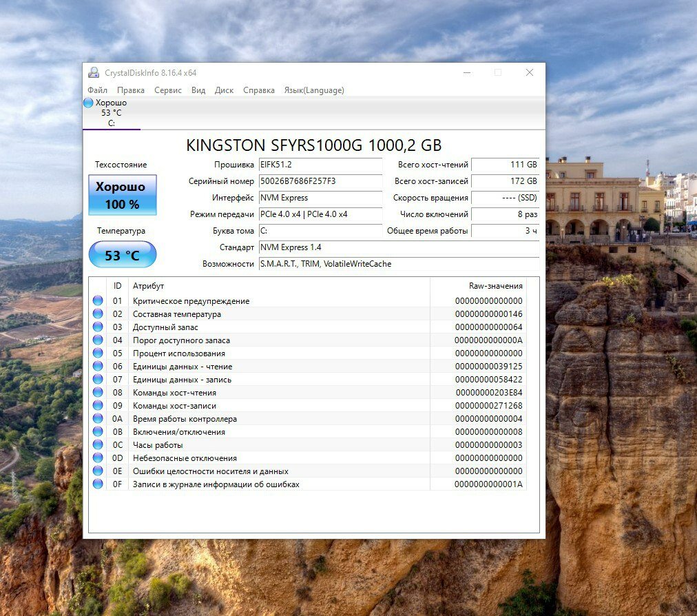Click raw value 00000000039125

(488, 367)
